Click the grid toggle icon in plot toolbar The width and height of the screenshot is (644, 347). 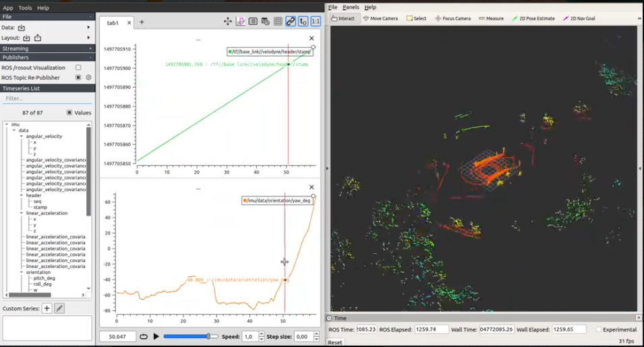tap(278, 22)
